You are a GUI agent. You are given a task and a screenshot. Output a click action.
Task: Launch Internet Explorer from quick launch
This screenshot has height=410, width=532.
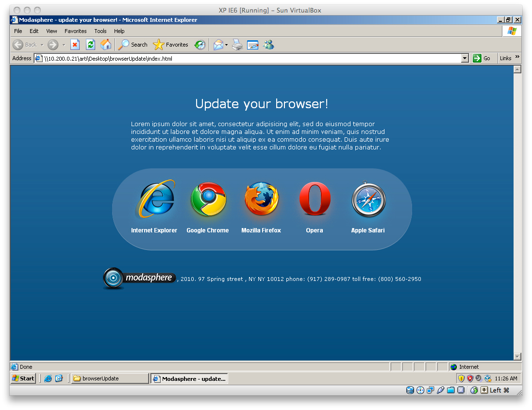[x=48, y=378]
